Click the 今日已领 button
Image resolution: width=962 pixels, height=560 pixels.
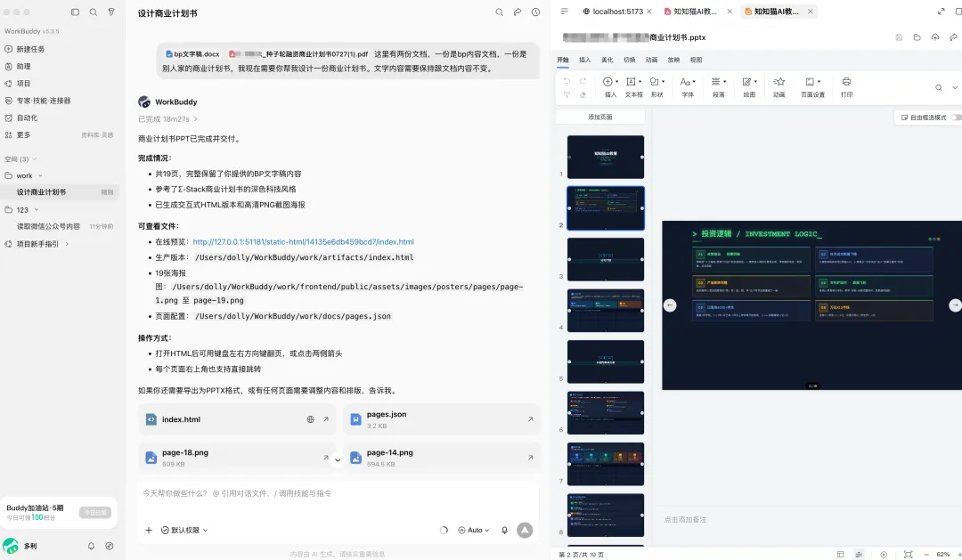tap(95, 512)
